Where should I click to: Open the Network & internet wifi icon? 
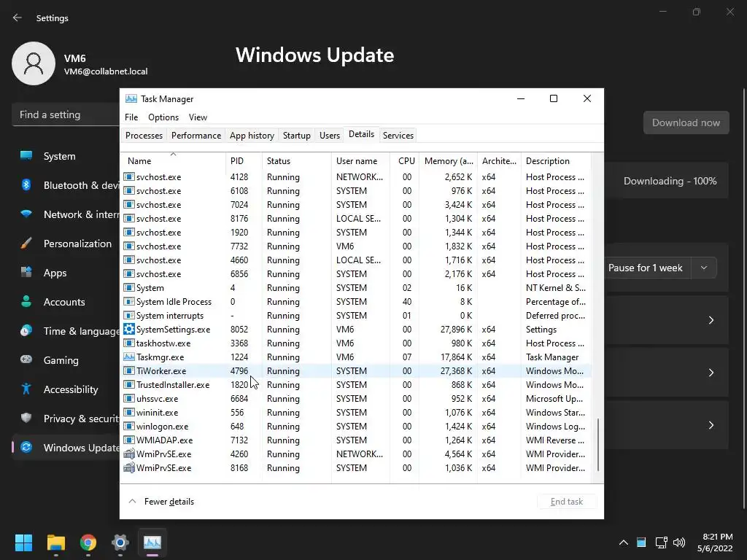point(26,214)
